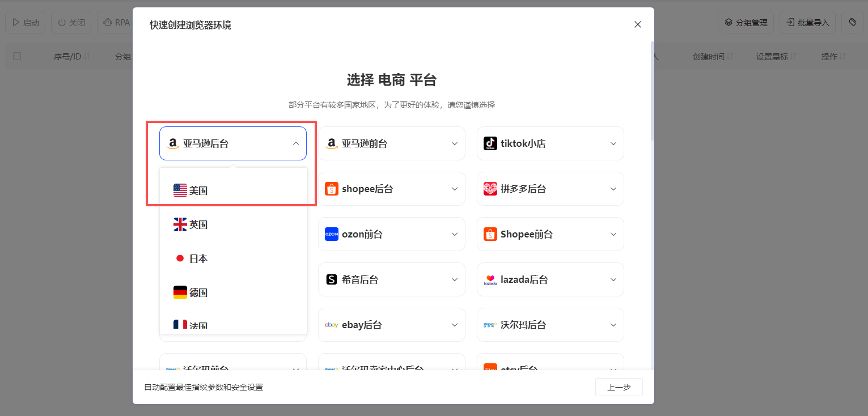Expand the tiktok小店 dropdown
This screenshot has height=416, width=868.
[613, 143]
